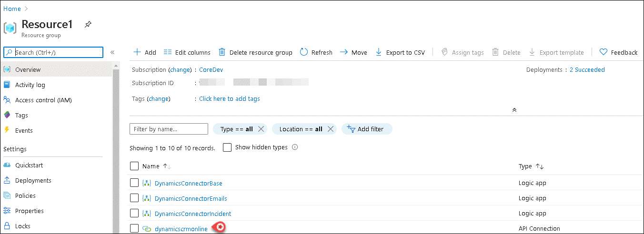
Task: Open Edit columns
Action: (x=187, y=52)
